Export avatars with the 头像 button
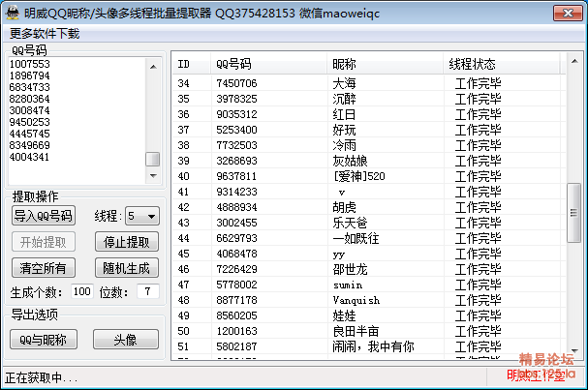588x390 pixels. click(126, 340)
